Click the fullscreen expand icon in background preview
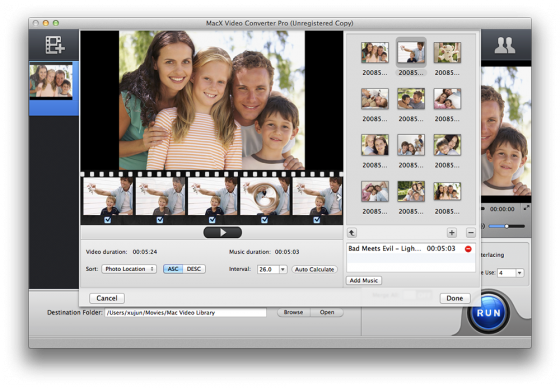This screenshot has height=388, width=560. [x=526, y=208]
